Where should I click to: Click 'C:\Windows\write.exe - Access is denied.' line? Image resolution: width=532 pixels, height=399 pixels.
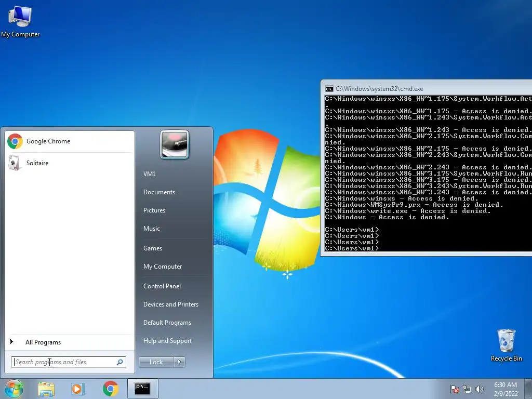pos(408,211)
